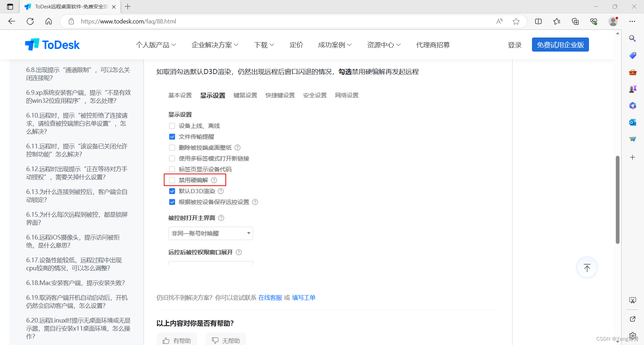Open browser essentials heart icon
This screenshot has width=644, height=345.
tap(594, 21)
